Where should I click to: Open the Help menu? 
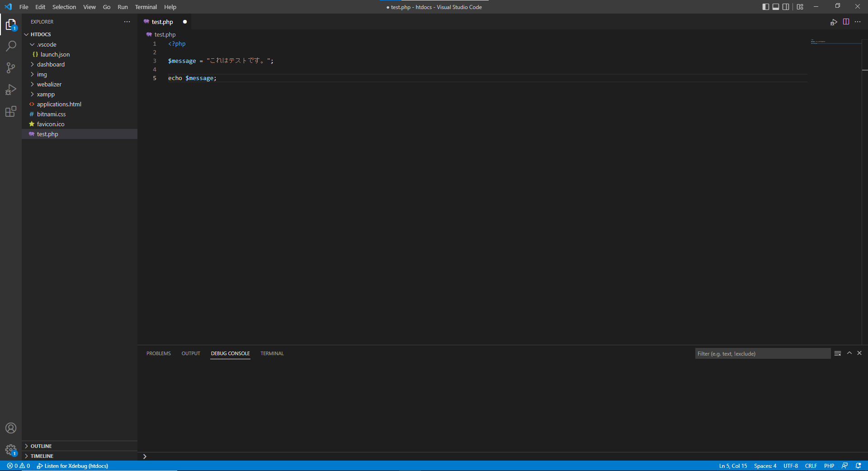(x=170, y=7)
